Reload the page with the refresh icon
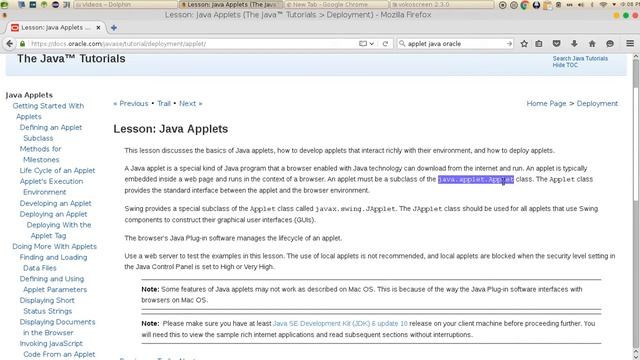This screenshot has width=640, height=360. (x=385, y=44)
